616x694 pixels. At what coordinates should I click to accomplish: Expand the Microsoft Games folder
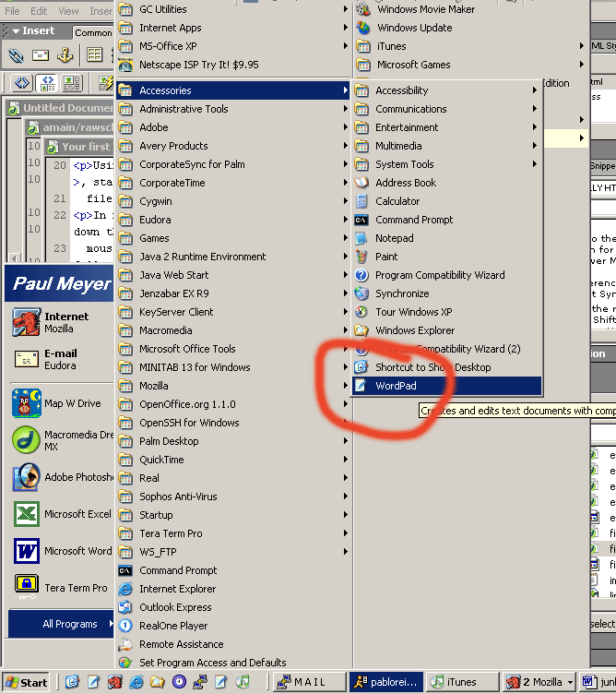tap(471, 65)
